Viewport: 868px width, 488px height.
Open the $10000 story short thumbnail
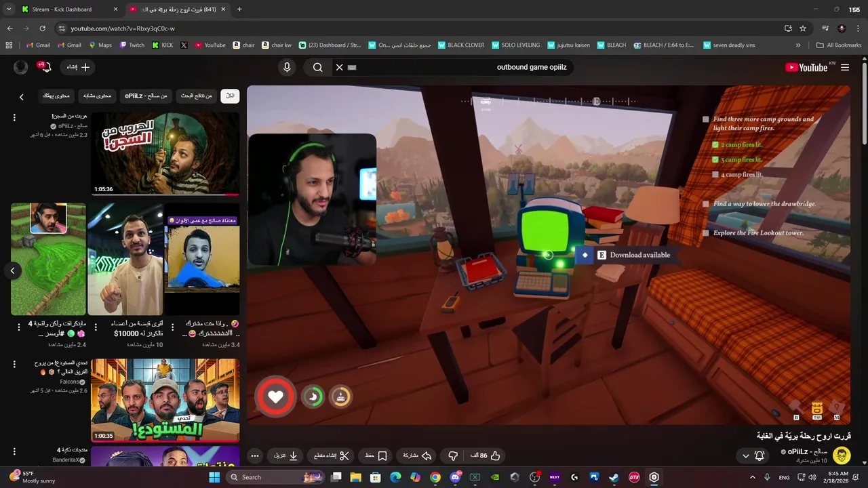pyautogui.click(x=125, y=259)
